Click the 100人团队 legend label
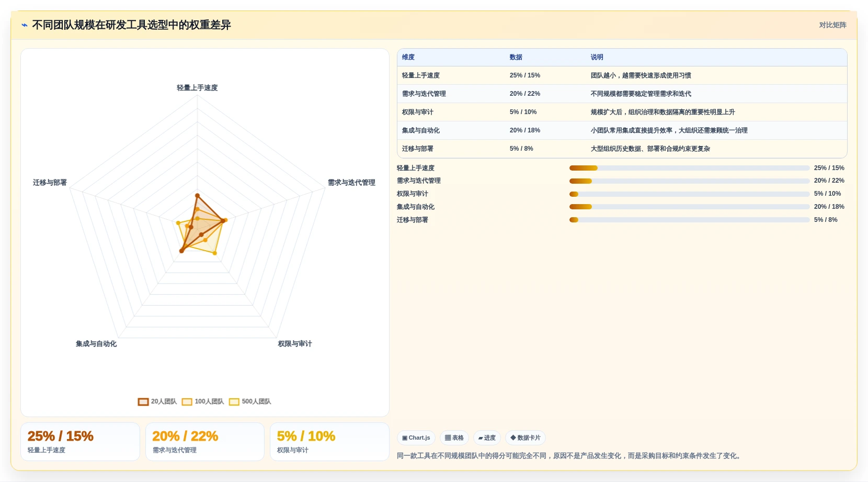 click(x=209, y=402)
